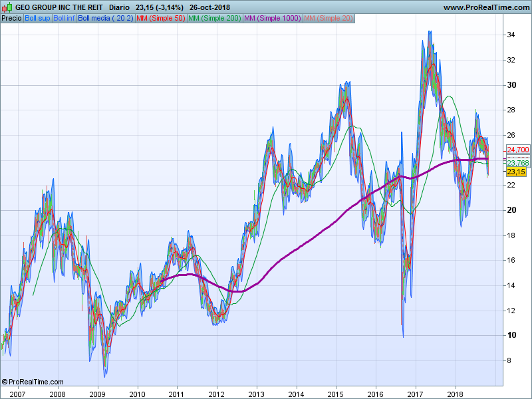Select the MM (Simple 1000) indicator label
This screenshot has width=532, height=399.
click(273, 19)
